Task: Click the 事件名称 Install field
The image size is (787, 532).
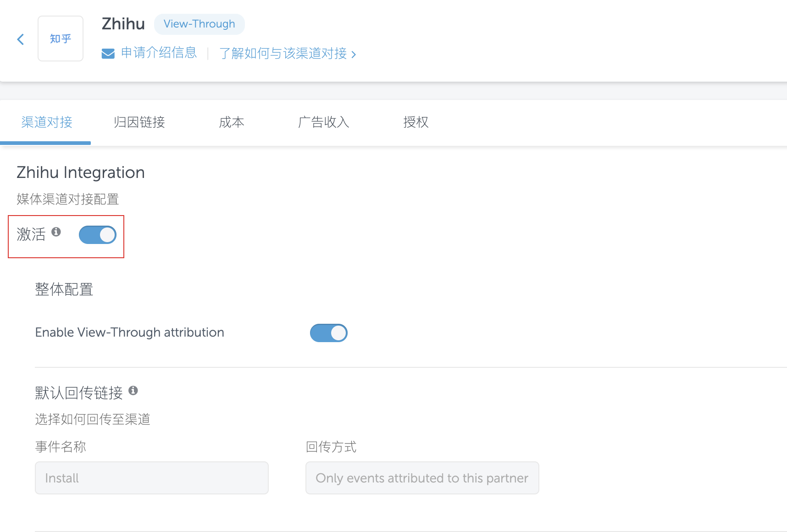Action: click(x=152, y=478)
